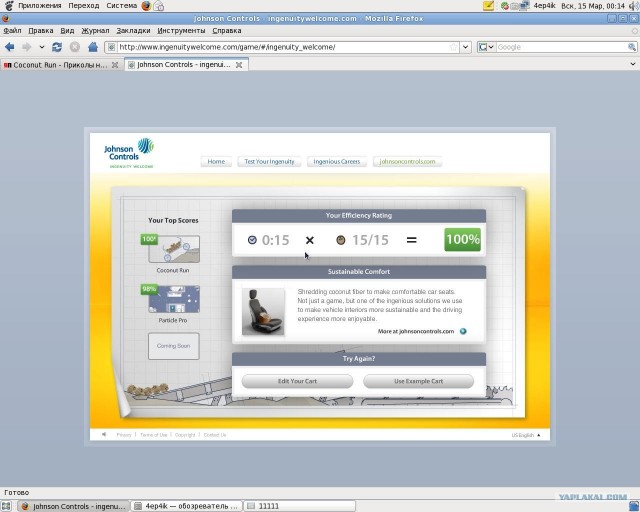
Task: Open the Система panel menu
Action: click(x=122, y=6)
